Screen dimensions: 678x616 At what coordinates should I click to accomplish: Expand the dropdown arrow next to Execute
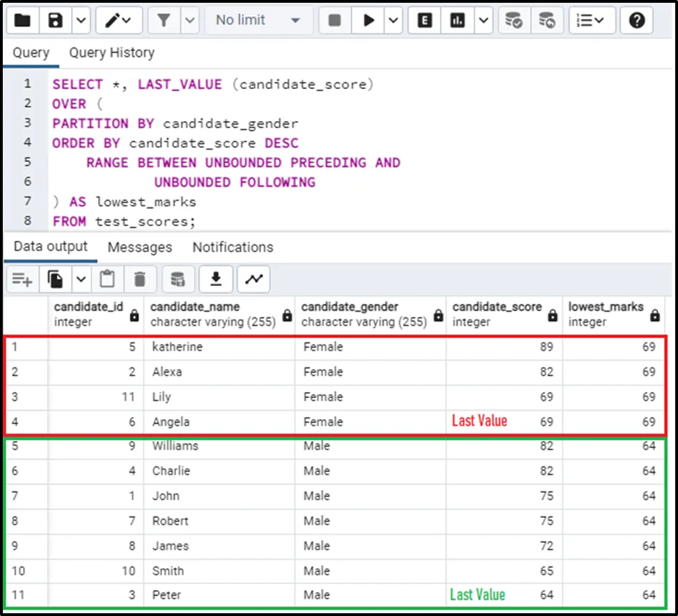(393, 21)
